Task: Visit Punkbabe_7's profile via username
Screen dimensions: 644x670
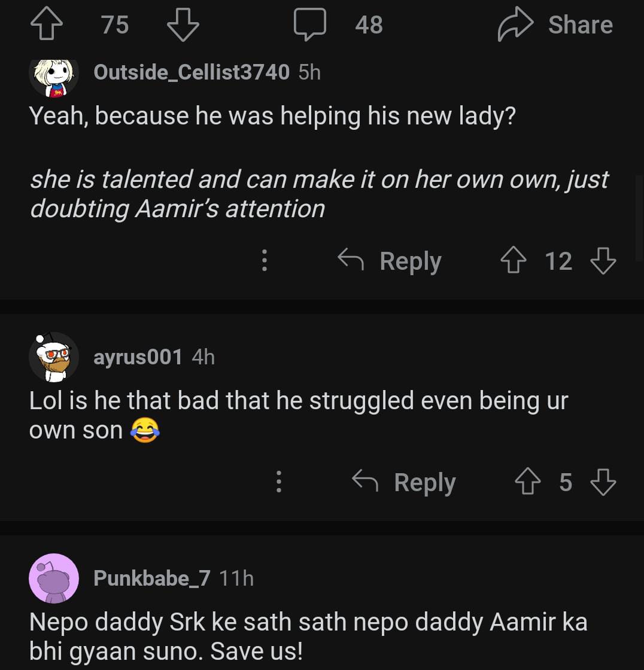Action: coord(152,578)
